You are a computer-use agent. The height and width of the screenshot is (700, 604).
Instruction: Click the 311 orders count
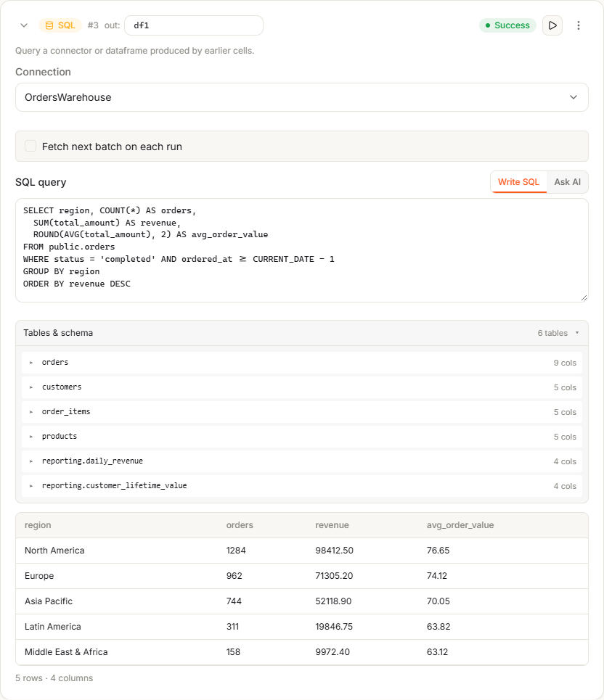pos(232,626)
